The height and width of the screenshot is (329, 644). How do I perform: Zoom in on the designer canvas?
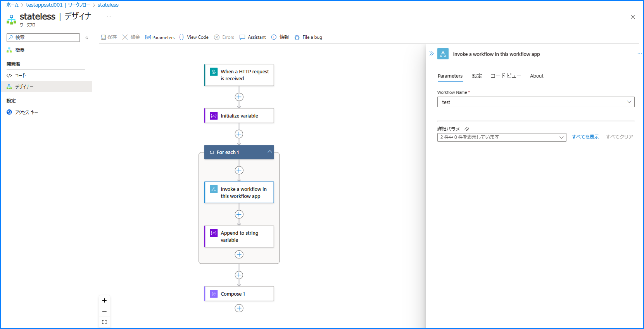pyautogui.click(x=104, y=301)
